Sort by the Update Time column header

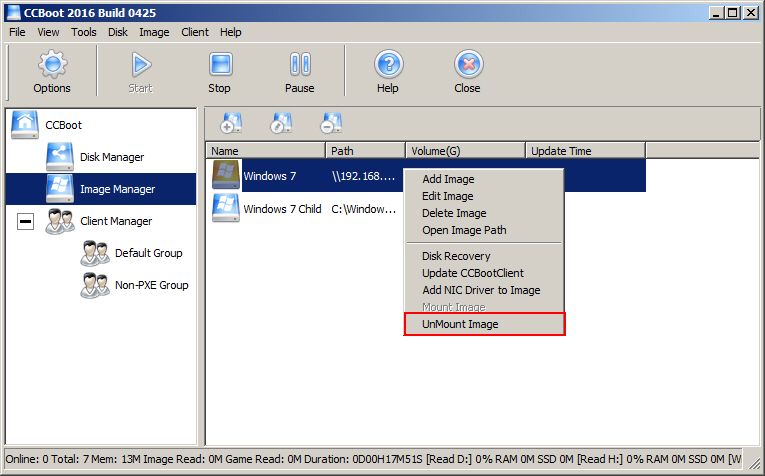585,151
